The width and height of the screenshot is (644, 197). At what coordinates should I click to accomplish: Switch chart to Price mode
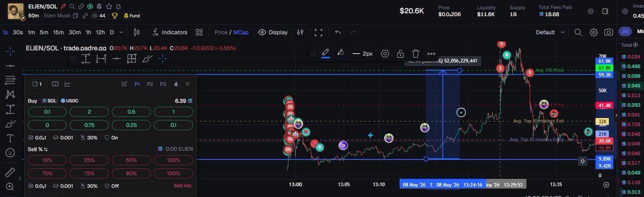tap(221, 32)
